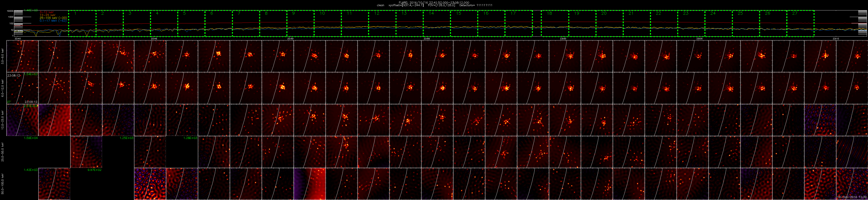868x200 pixels.
Task: Select time interval 4 on the lightcurve
Action: 164,23
